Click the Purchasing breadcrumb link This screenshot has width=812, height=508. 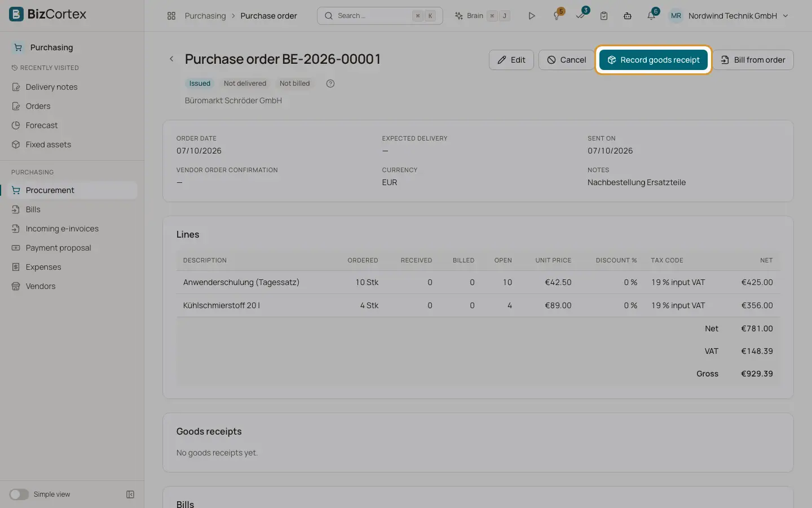click(205, 16)
